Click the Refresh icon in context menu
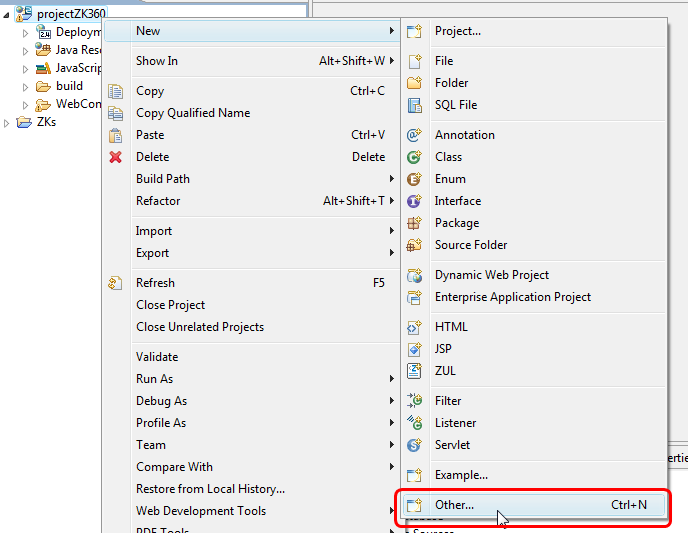The image size is (688, 533). (116, 283)
